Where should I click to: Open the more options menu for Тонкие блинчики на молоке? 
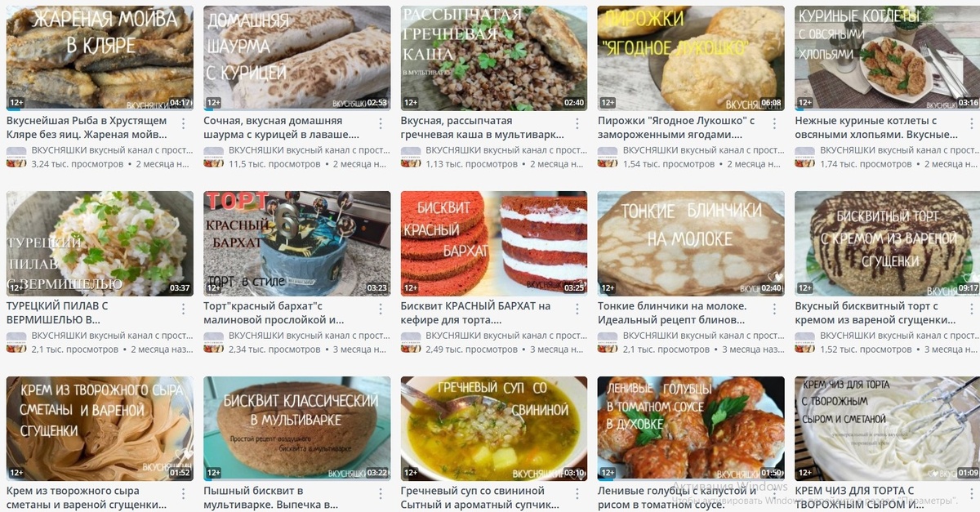775,308
